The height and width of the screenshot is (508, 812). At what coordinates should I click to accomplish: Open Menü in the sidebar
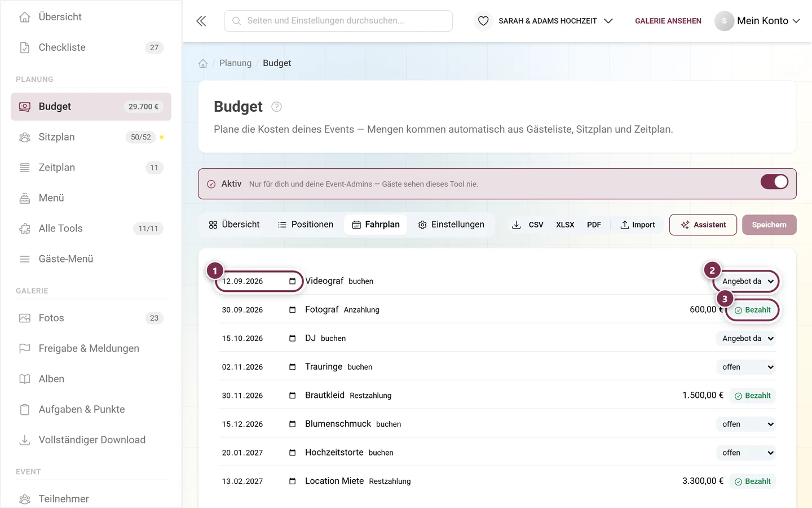pyautogui.click(x=91, y=198)
